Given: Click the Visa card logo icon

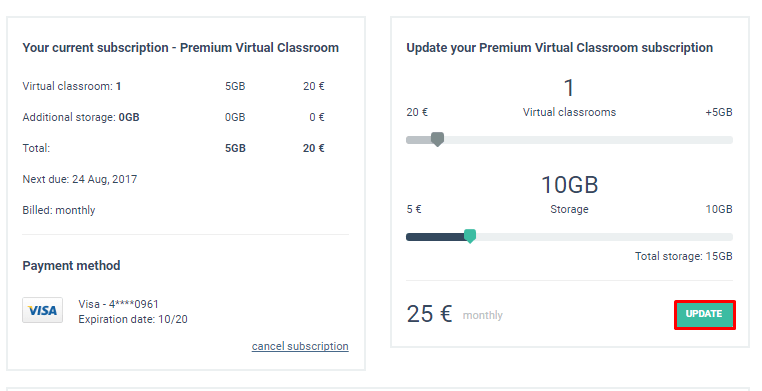Looking at the screenshot, I should [x=42, y=310].
